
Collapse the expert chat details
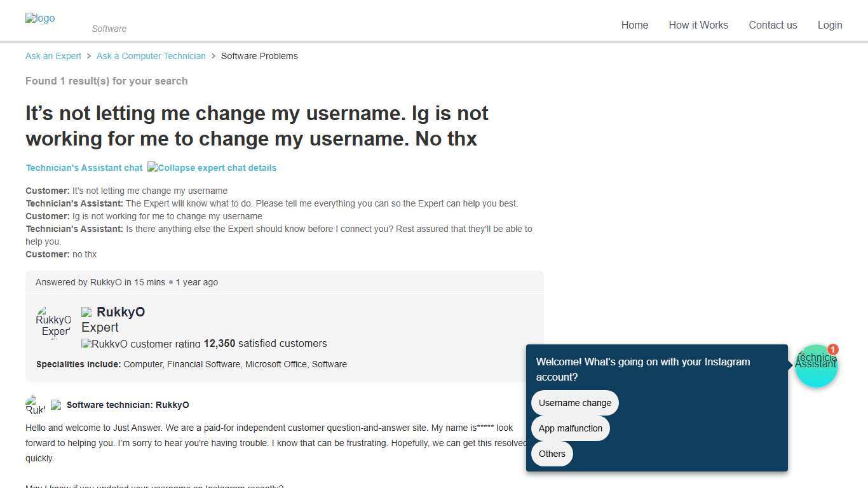pos(212,168)
